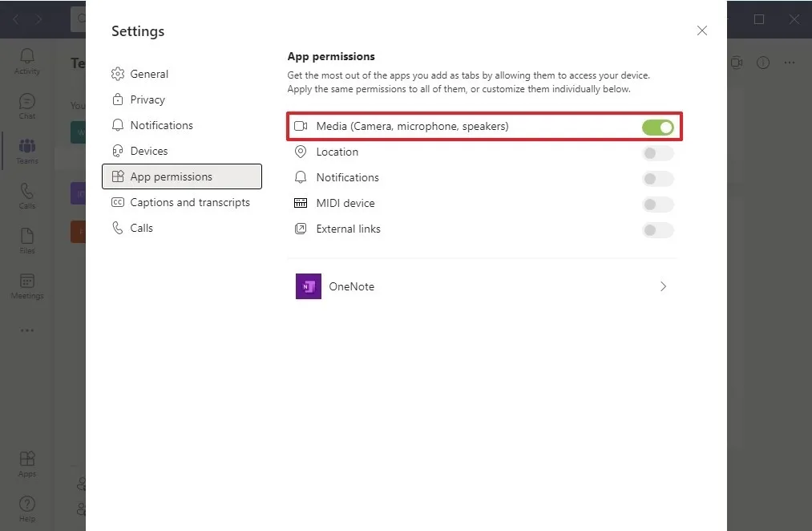Expand OneNote permissions with the chevron
Screen dimensions: 812x531
point(664,286)
